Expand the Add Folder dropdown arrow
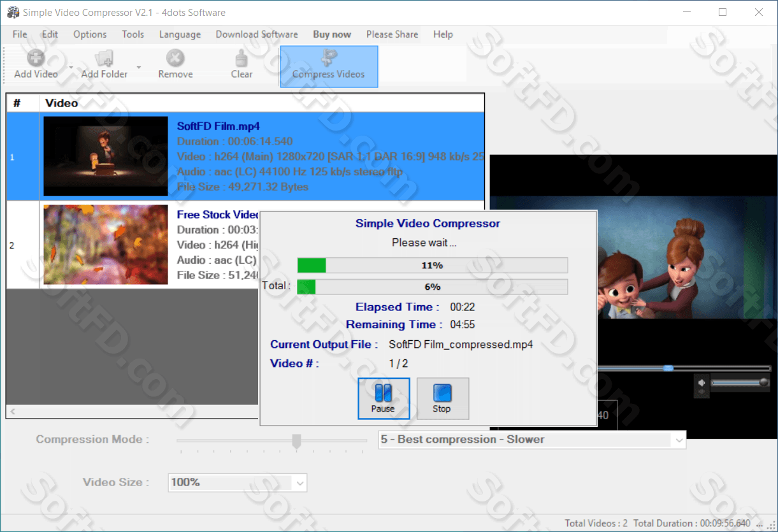 [x=138, y=66]
